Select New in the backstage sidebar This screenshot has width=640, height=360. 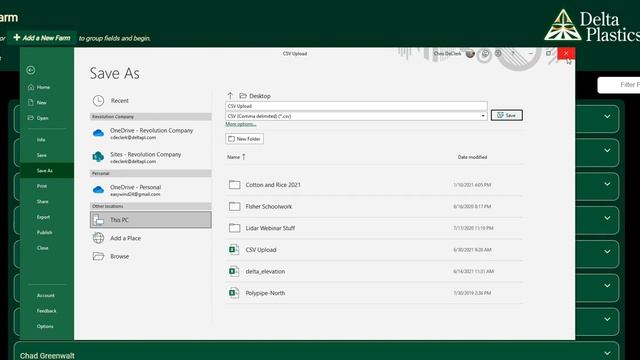[38, 103]
